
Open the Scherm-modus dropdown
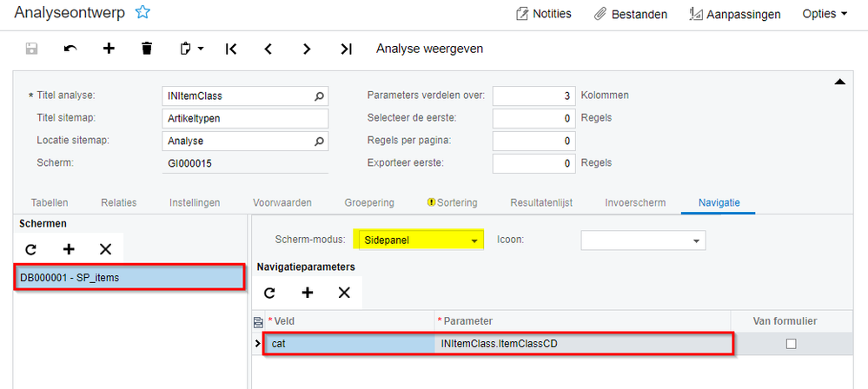[474, 240]
